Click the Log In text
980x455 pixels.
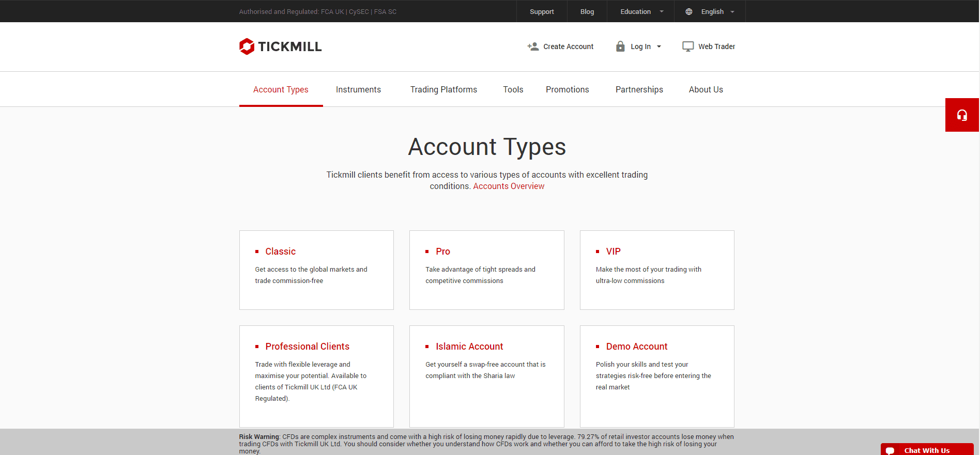[x=640, y=46]
